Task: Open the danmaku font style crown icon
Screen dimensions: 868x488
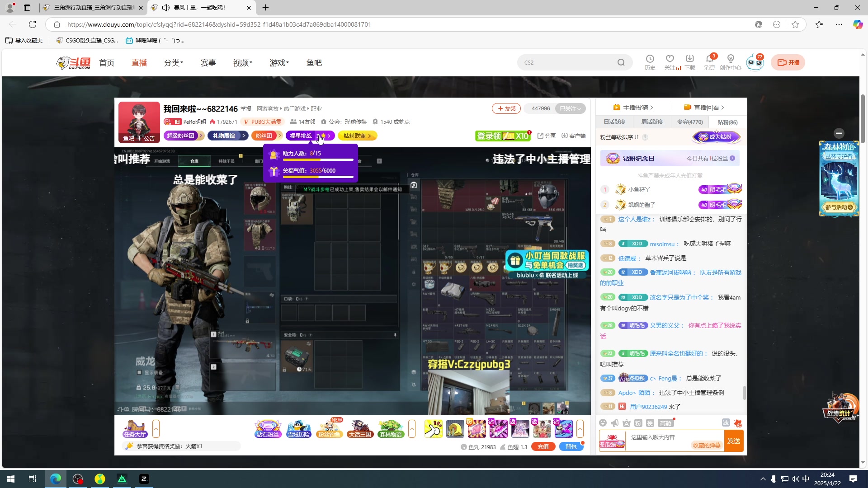Action: pos(626,423)
